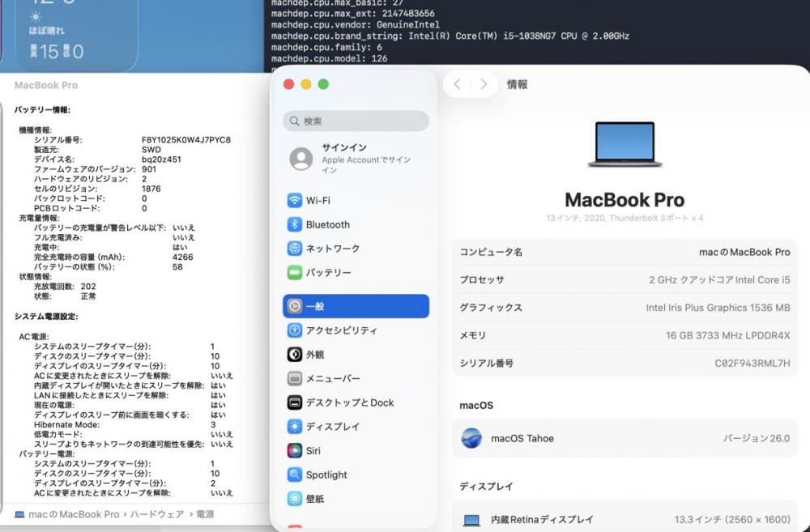Click ほぼ晴れ in weather widget

click(x=46, y=31)
